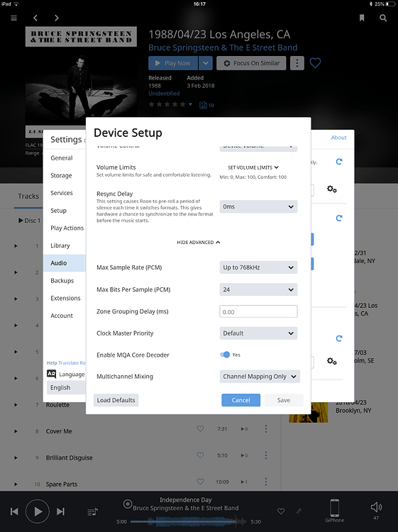The height and width of the screenshot is (532, 398).
Task: Open the Max Sample Rate dropdown
Action: [x=258, y=267]
